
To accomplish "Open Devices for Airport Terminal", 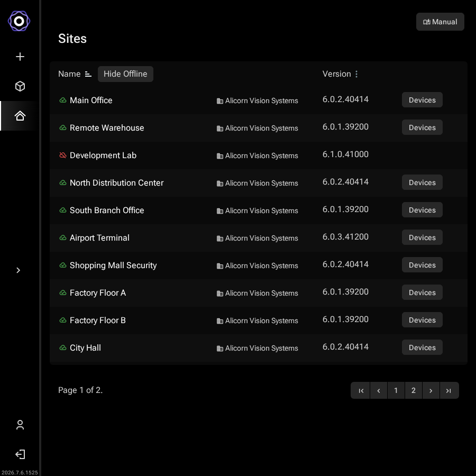I will (422, 237).
